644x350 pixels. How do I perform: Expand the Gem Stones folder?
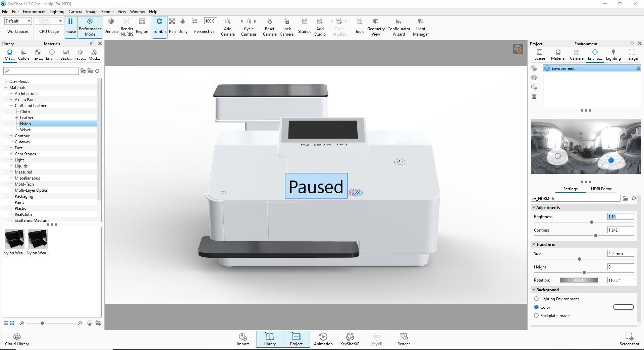(11, 154)
